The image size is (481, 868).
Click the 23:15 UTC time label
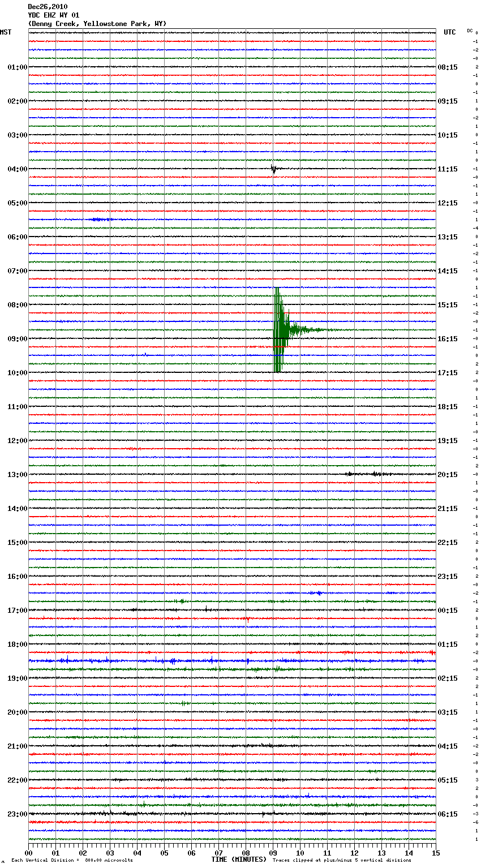click(x=448, y=577)
